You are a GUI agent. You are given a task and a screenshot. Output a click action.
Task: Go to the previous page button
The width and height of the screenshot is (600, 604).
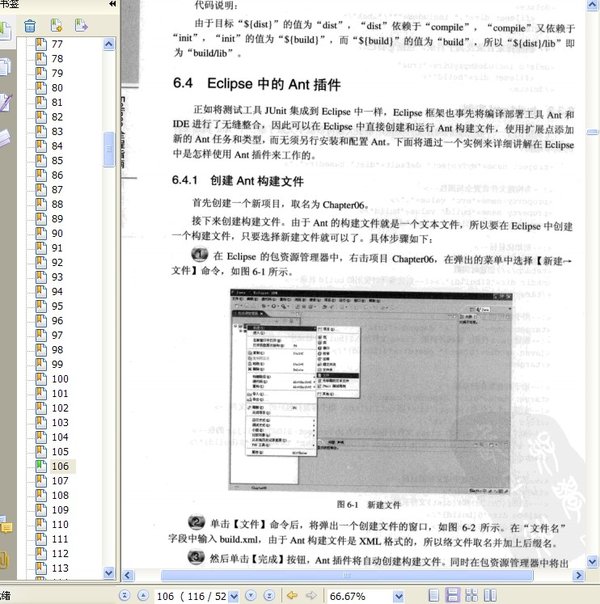[143, 596]
